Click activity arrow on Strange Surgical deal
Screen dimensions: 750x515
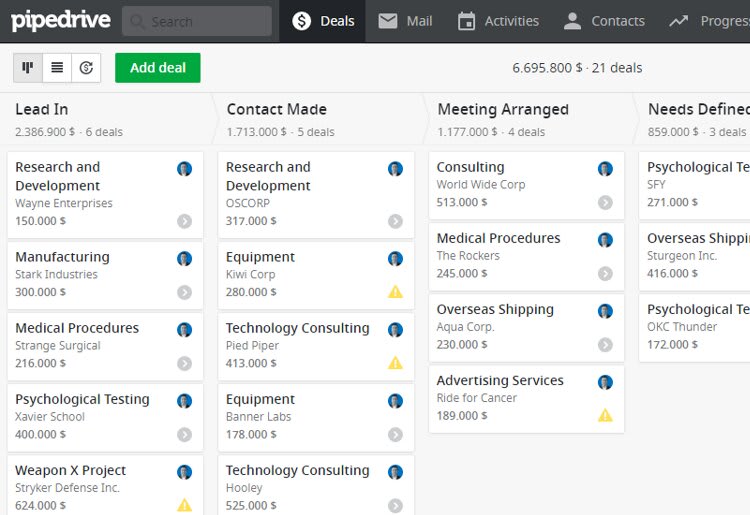(x=185, y=363)
